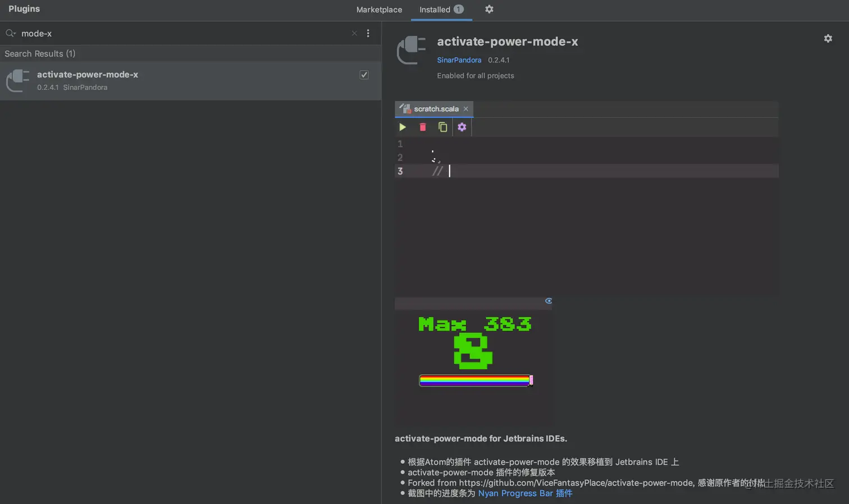Viewport: 849px width, 504px height.
Task: Click 'Enabled for all projects' text
Action: (476, 75)
